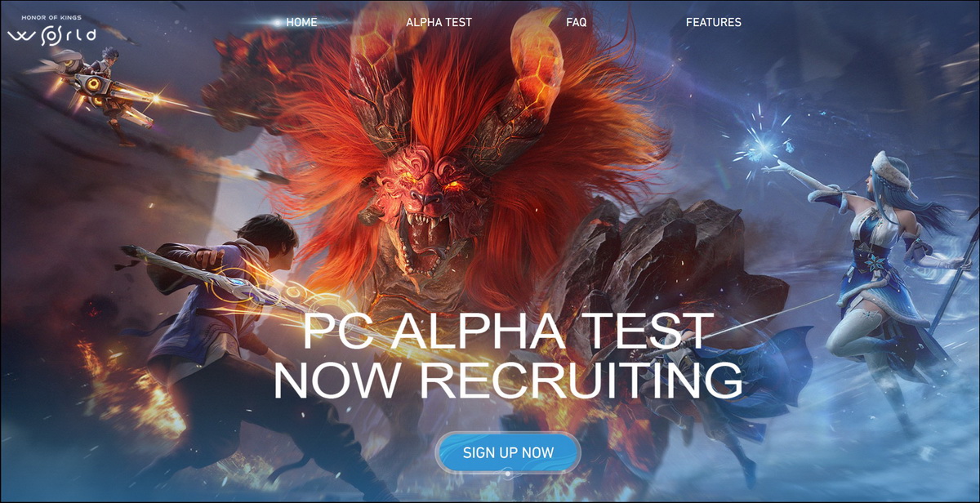
Task: Jump to the FEATURES section
Action: [713, 22]
